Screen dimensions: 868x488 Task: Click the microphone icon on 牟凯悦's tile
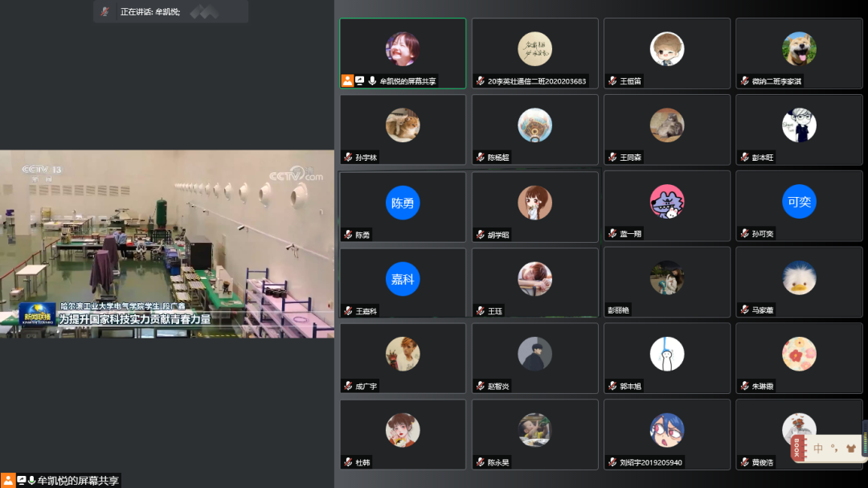click(x=372, y=81)
